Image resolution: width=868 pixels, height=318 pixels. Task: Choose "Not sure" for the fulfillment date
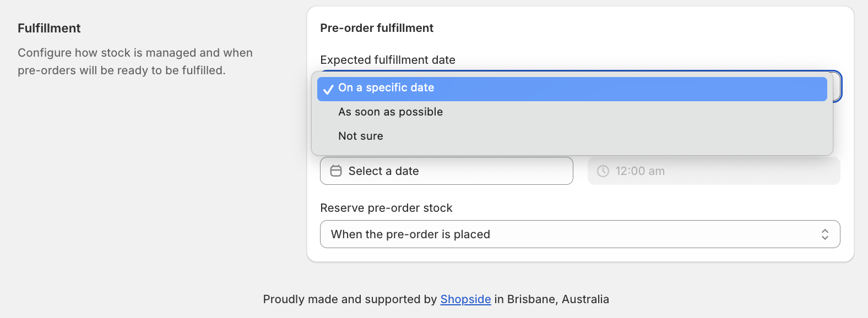tap(360, 136)
